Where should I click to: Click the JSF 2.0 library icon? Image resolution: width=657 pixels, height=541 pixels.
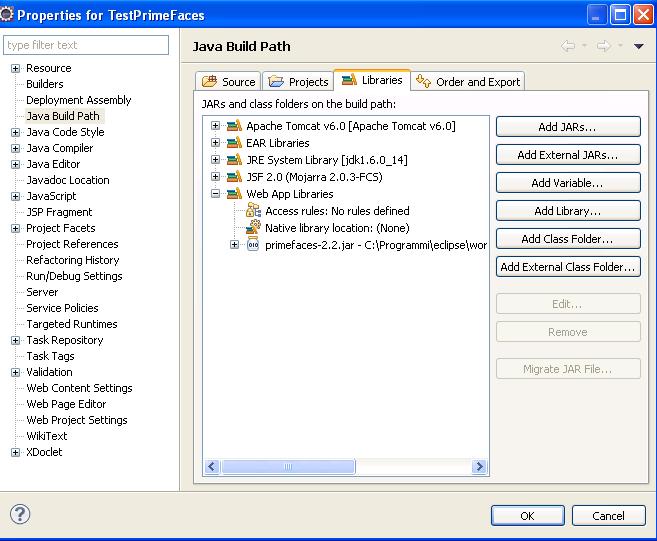click(x=234, y=177)
